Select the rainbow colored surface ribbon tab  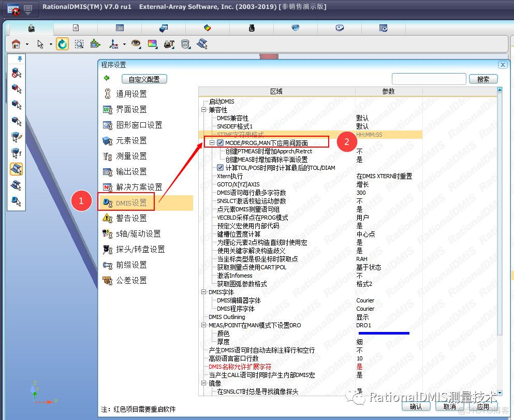point(207,28)
